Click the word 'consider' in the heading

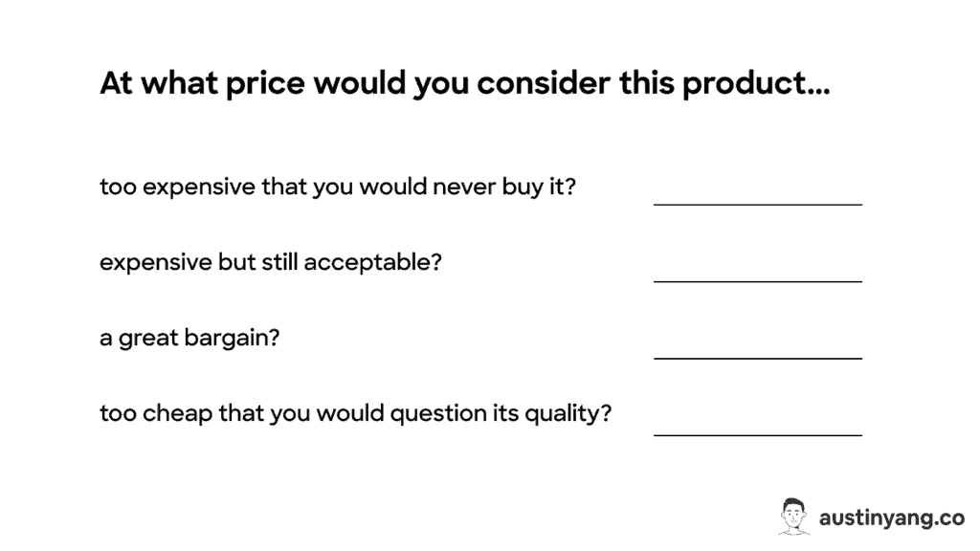coord(544,83)
